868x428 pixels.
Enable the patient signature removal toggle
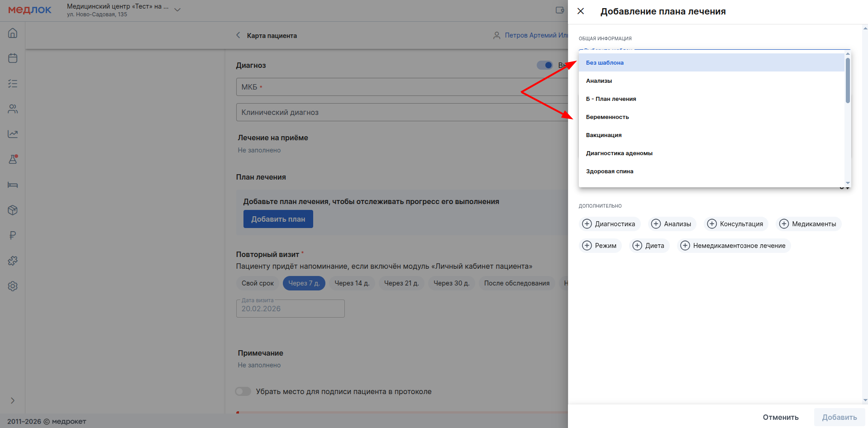click(243, 391)
